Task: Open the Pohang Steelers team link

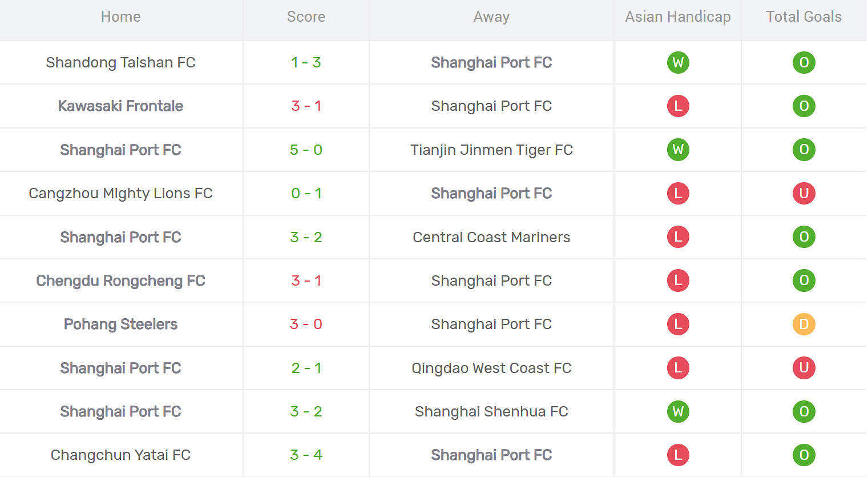Action: pos(120,324)
